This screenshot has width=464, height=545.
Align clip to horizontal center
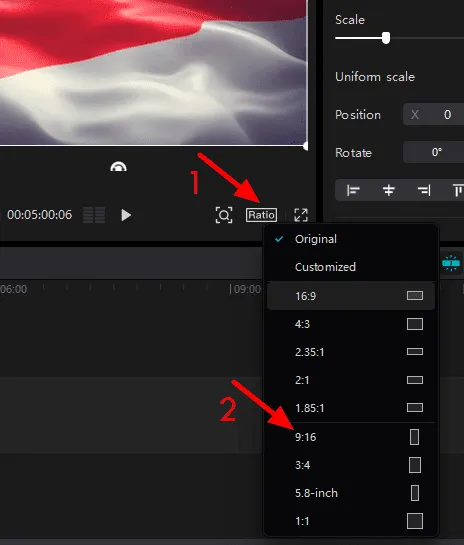click(x=389, y=190)
